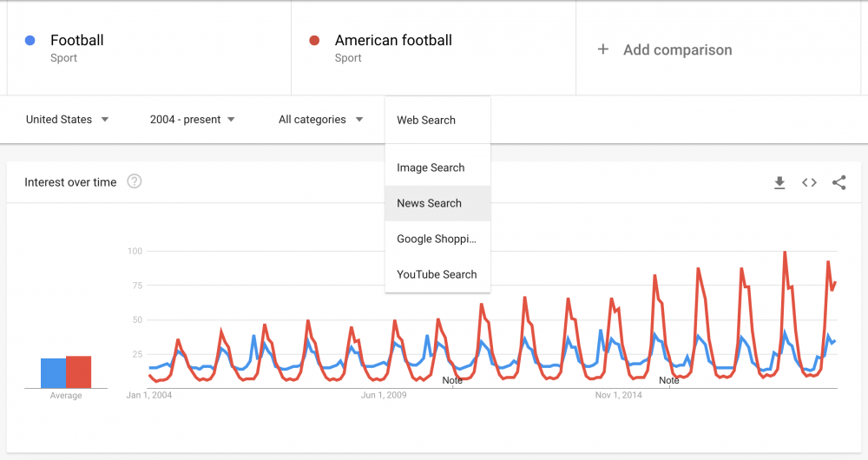The image size is (868, 460).
Task: Pick Google Shopping from search types
Action: (x=437, y=239)
